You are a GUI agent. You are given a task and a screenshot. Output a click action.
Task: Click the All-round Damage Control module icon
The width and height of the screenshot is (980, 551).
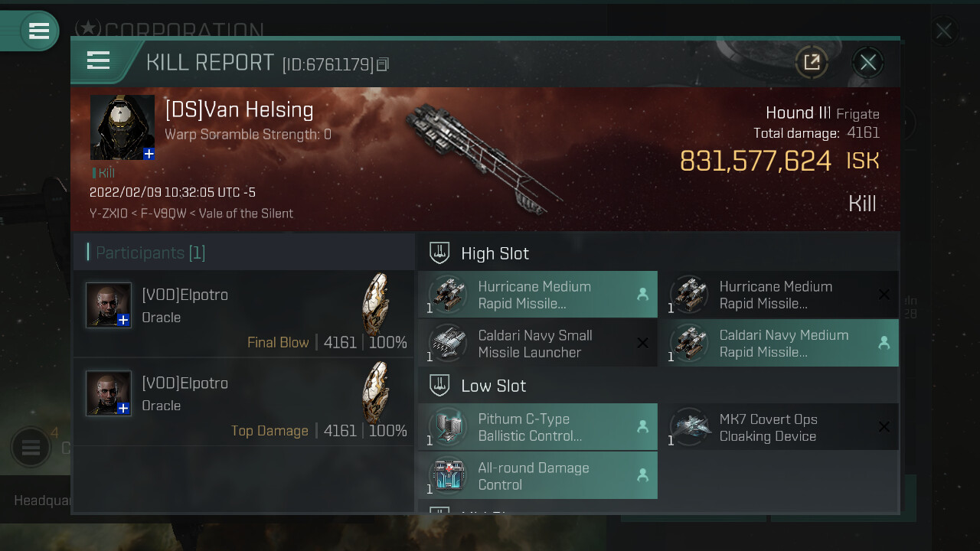[x=448, y=475]
